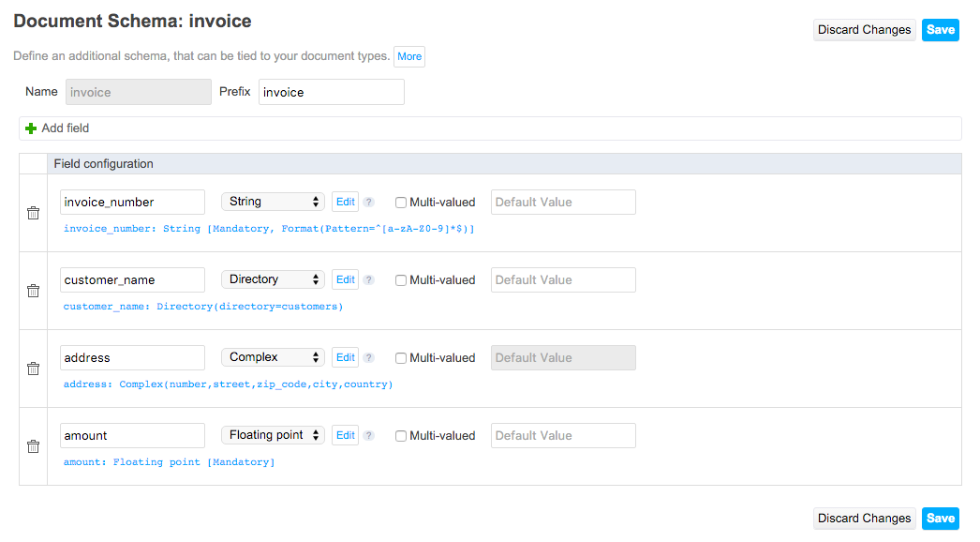Show help tooltip icon for amount field

369,436
